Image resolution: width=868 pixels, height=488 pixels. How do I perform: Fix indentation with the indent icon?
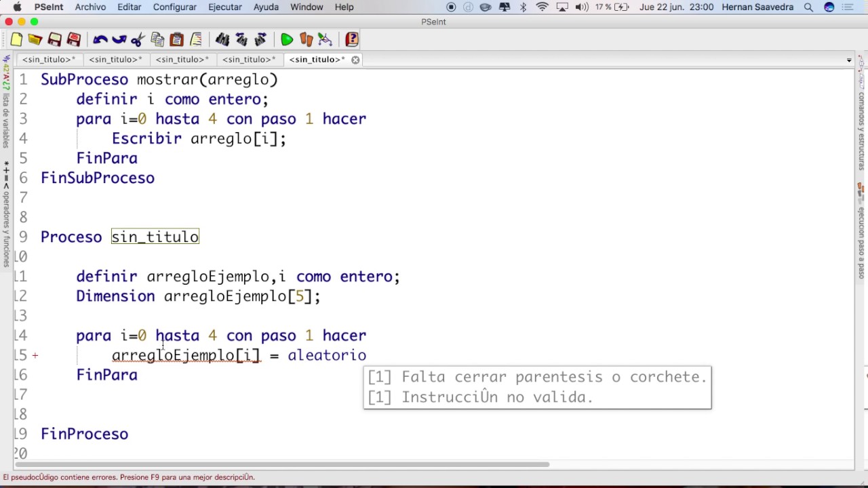coord(196,40)
